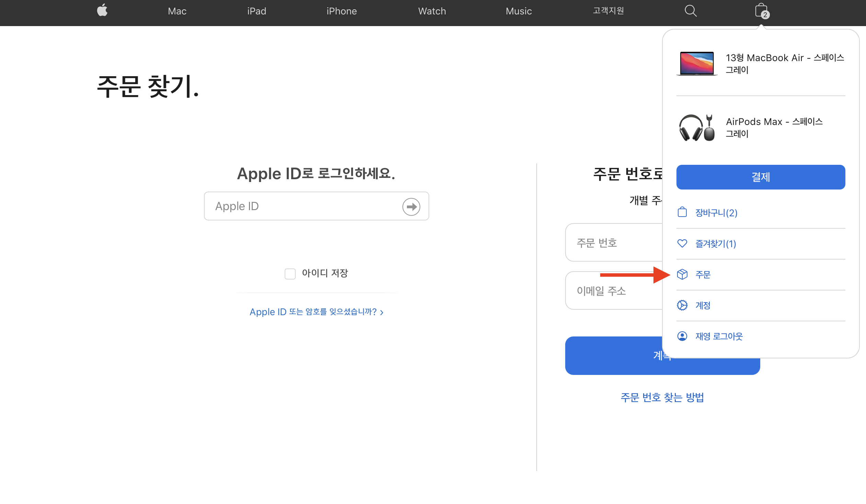Open forgot Apple ID or password link

coord(316,312)
